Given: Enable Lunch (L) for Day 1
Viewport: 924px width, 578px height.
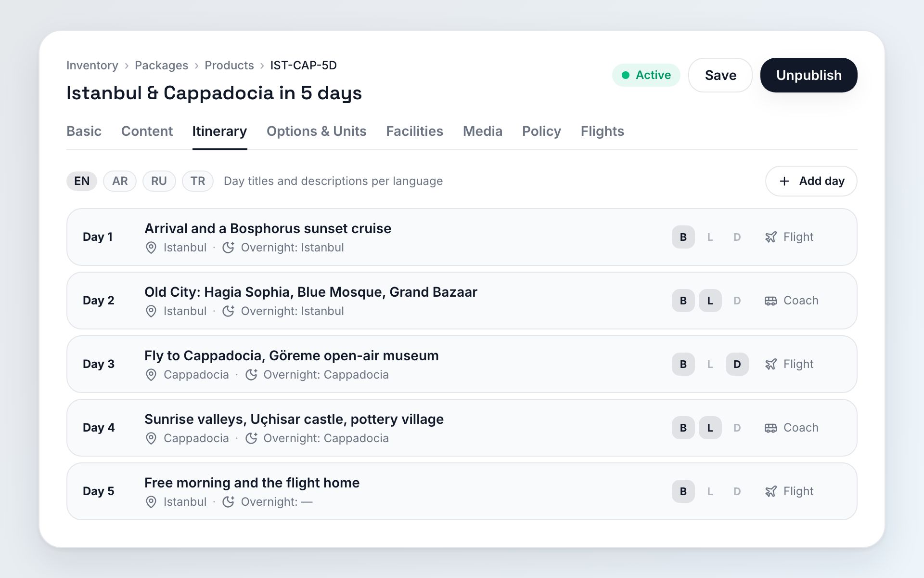Looking at the screenshot, I should coord(710,237).
